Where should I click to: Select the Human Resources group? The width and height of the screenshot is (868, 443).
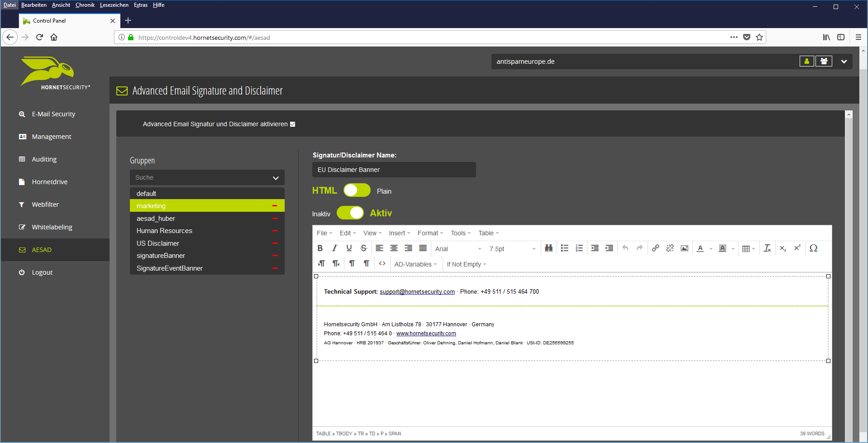pos(207,231)
